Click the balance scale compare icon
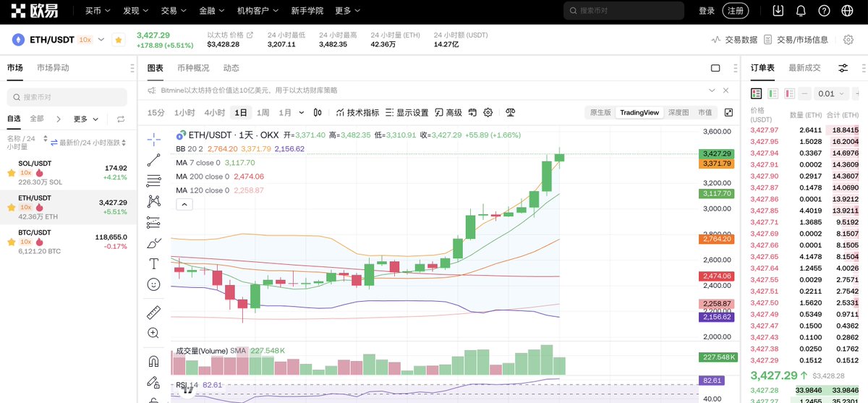 (510, 112)
